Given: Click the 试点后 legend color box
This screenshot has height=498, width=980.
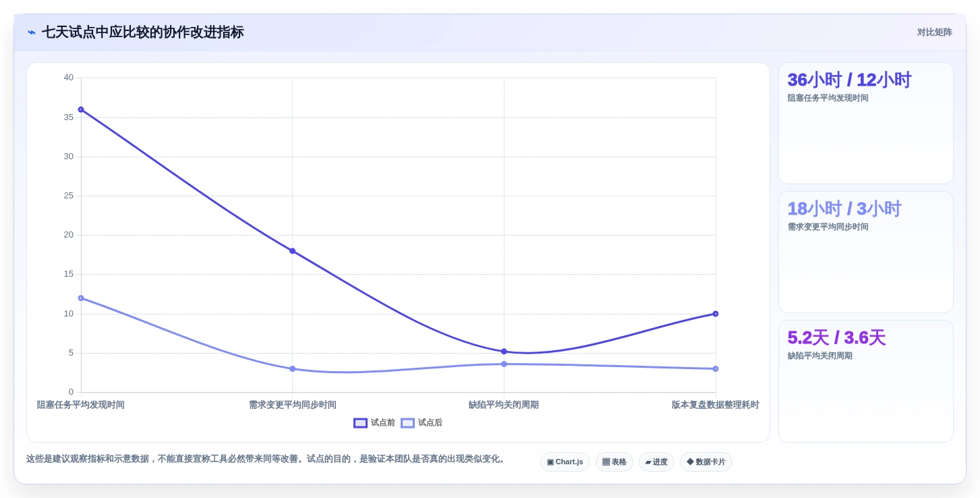Looking at the screenshot, I should pos(407,423).
